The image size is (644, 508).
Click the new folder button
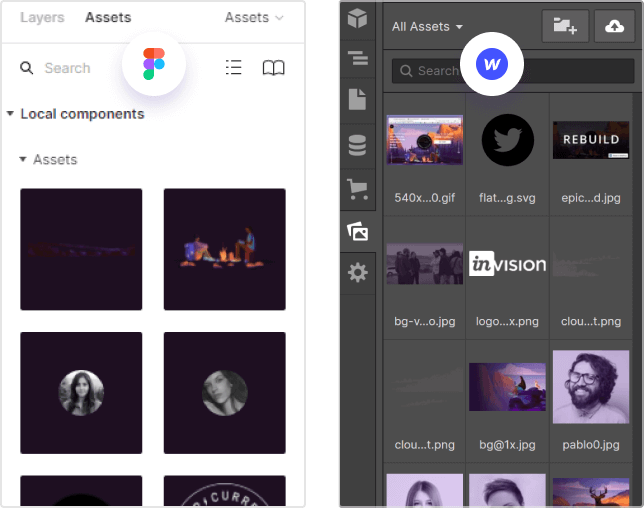[x=565, y=26]
